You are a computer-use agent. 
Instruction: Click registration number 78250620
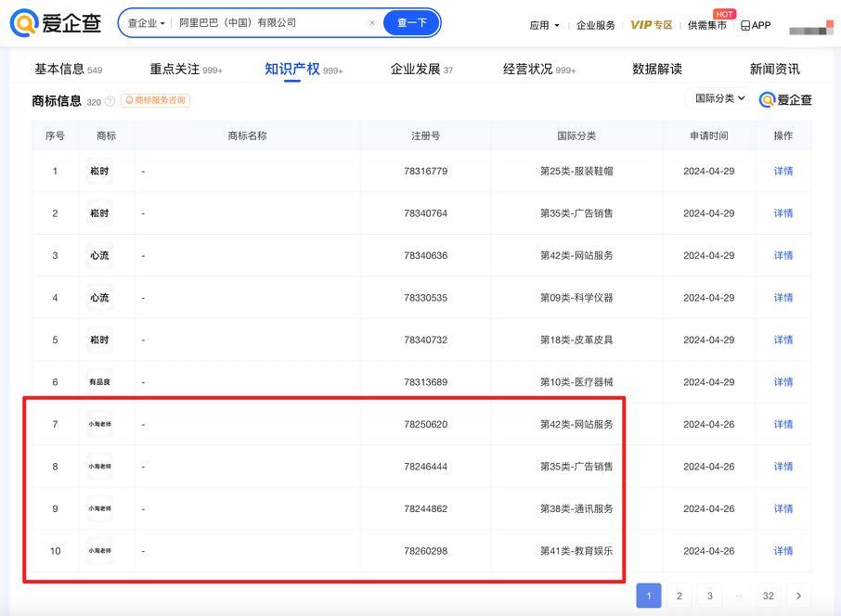point(425,424)
